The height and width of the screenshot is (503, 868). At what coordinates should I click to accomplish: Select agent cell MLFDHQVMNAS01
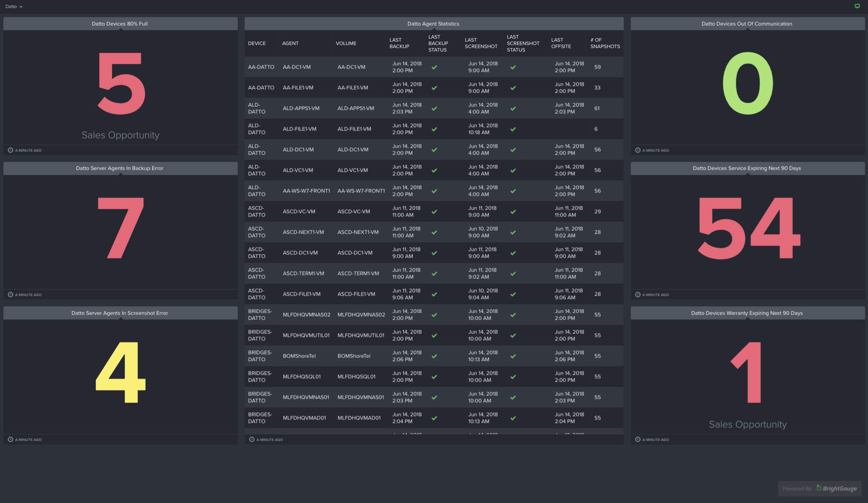click(306, 397)
